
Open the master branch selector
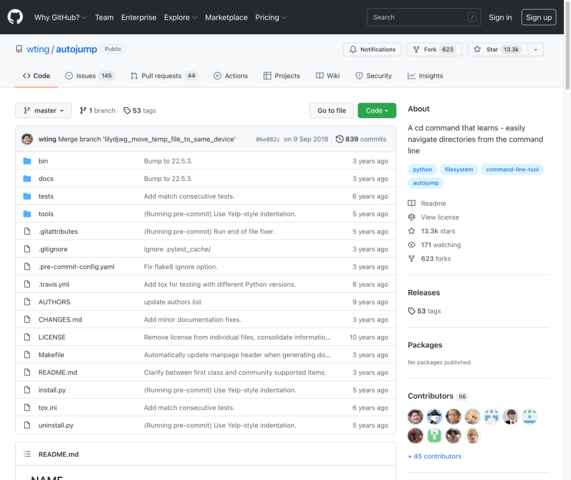coord(43,110)
